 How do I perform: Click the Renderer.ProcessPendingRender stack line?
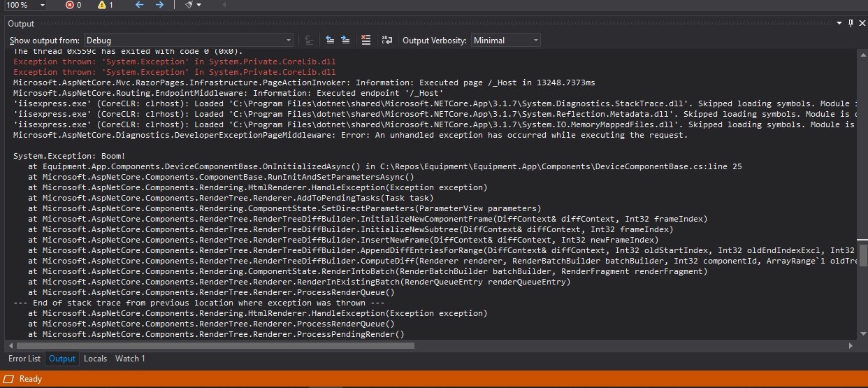click(216, 334)
